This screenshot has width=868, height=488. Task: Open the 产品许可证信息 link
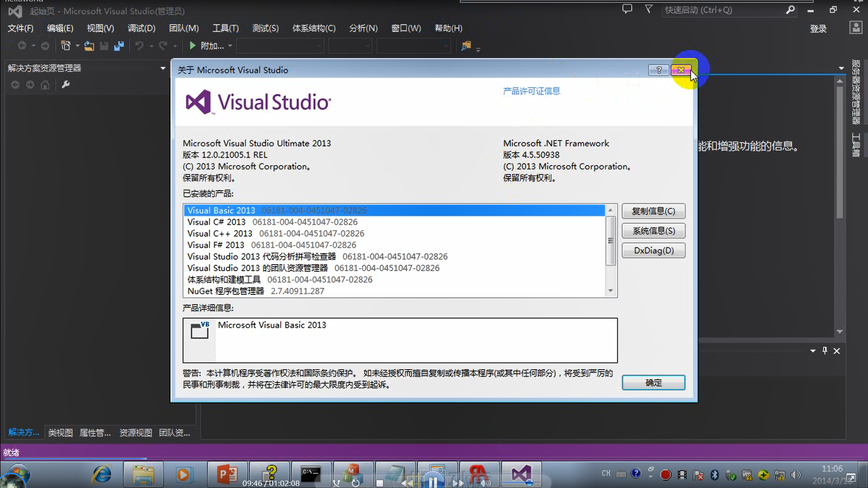[531, 91]
